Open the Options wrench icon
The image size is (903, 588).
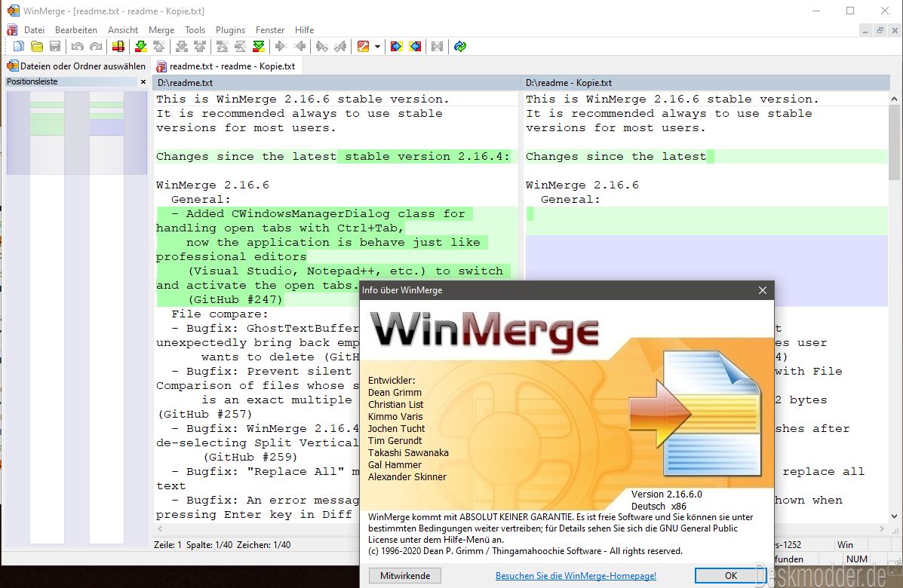click(x=363, y=47)
